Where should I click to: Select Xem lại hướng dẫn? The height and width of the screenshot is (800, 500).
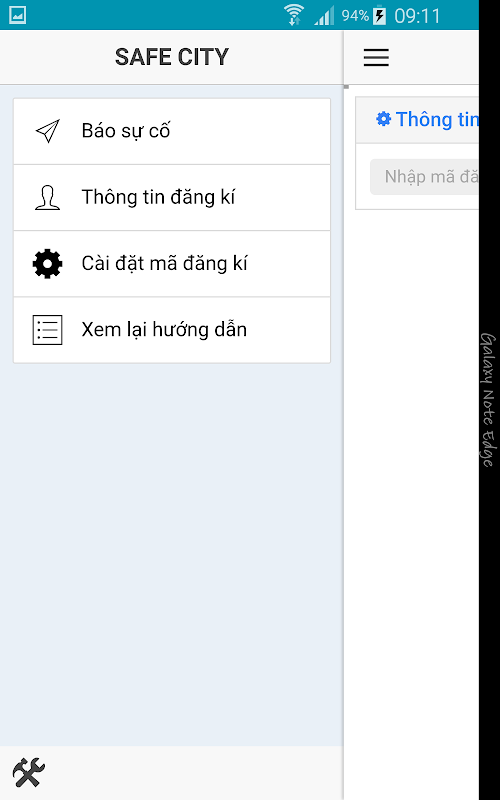(x=172, y=330)
